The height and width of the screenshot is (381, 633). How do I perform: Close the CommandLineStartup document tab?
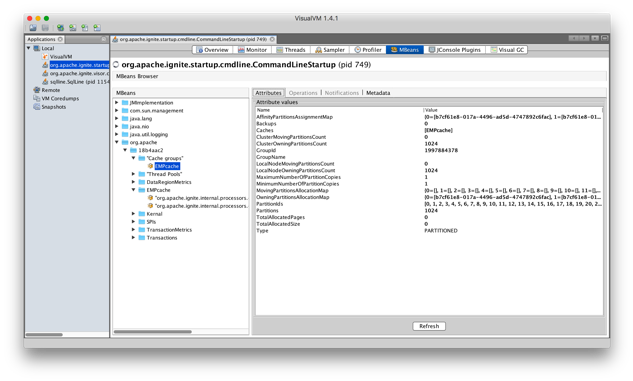[x=272, y=39]
